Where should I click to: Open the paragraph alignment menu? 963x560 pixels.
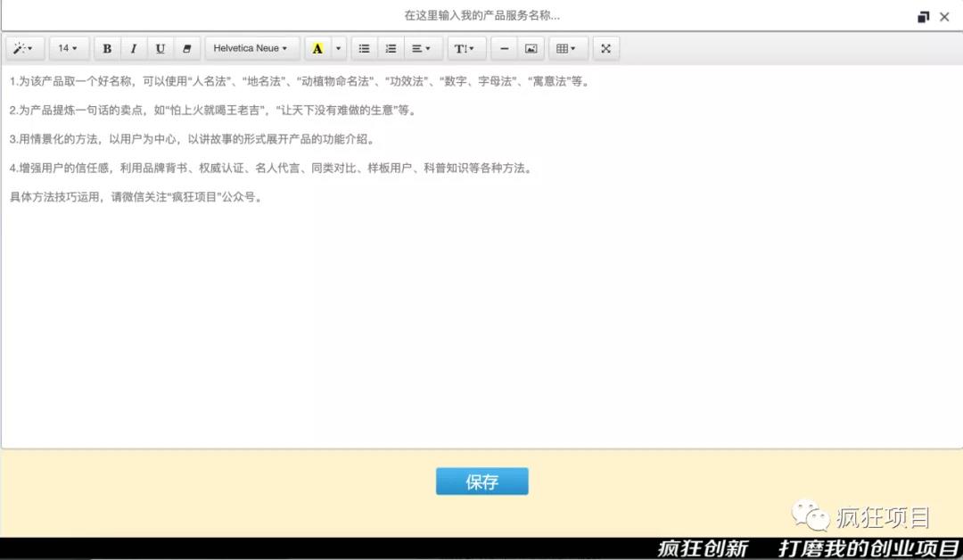(x=421, y=48)
